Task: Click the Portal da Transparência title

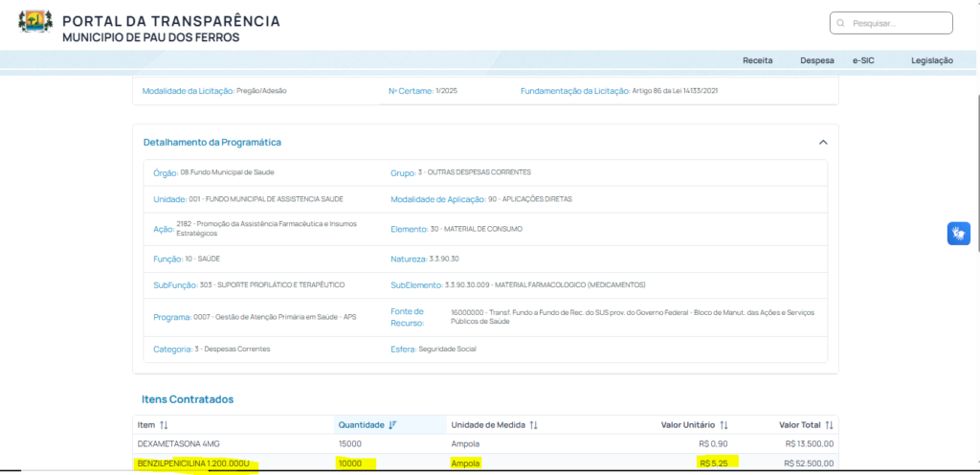Action: tap(170, 21)
